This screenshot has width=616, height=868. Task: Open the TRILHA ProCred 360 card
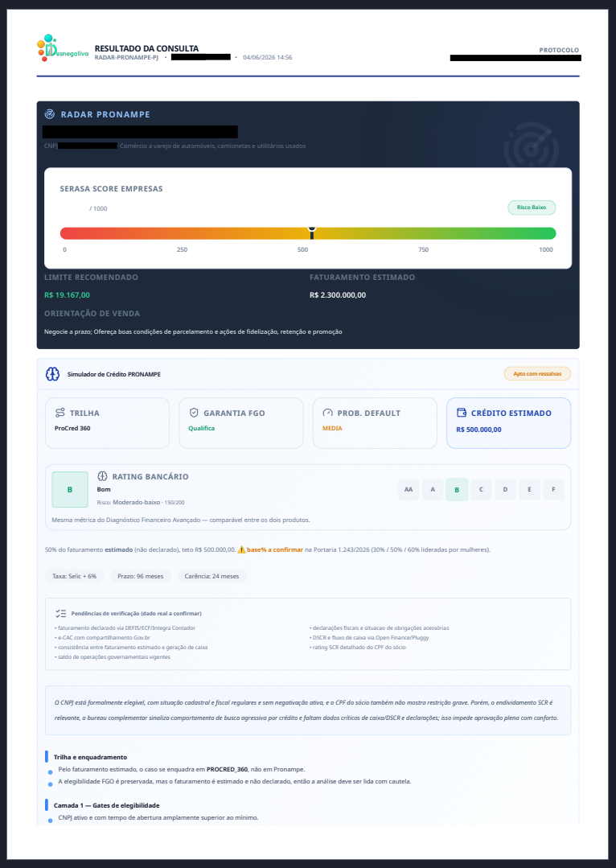click(108, 423)
